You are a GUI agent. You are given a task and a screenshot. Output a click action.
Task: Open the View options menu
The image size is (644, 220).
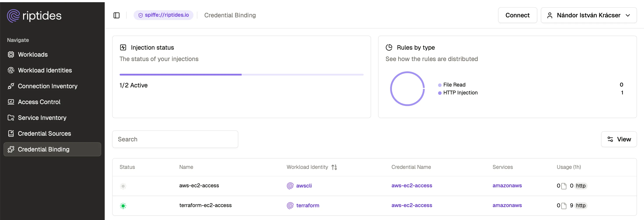[x=619, y=139]
